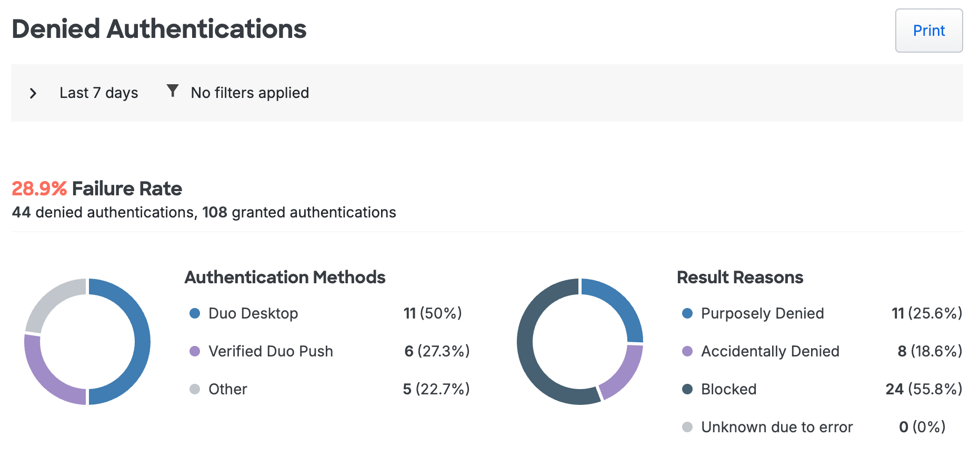980x457 pixels.
Task: Click the Unknown due to error dot
Action: [687, 428]
